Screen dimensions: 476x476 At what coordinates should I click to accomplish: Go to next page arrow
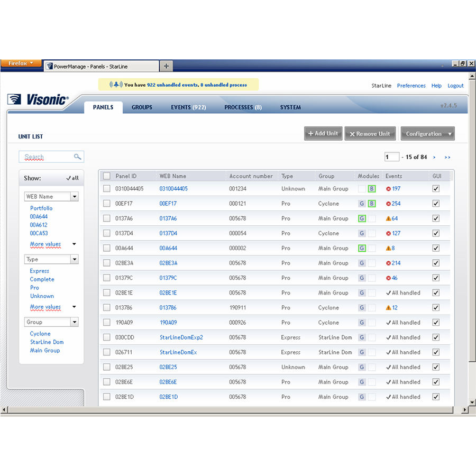coord(434,157)
